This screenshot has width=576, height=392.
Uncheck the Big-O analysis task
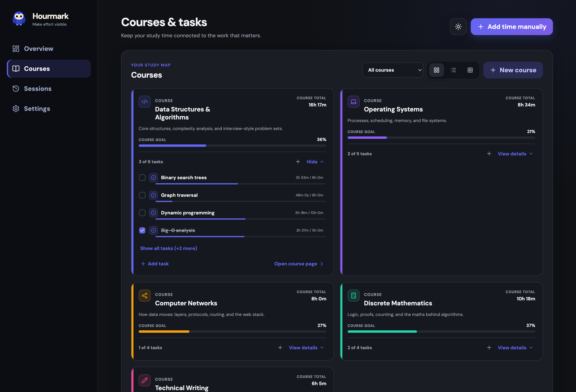tap(142, 230)
